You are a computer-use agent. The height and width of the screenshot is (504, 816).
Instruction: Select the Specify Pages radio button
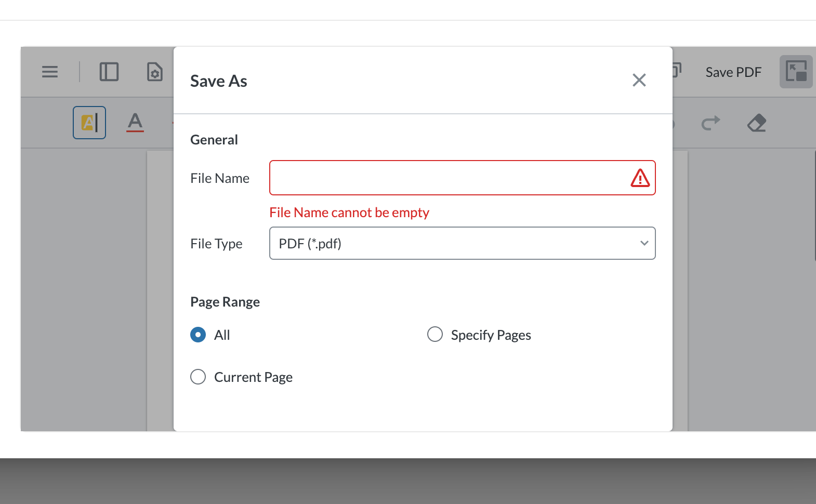coord(435,334)
